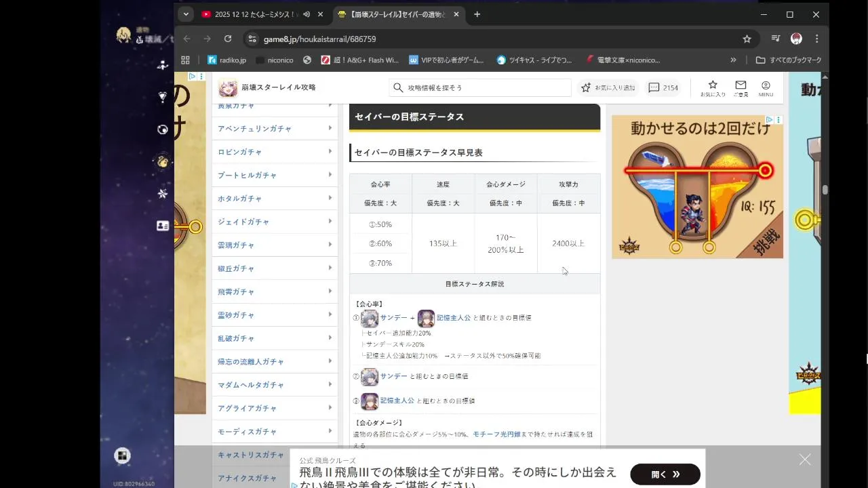The width and height of the screenshot is (868, 488).
Task: Open the 2154 comments bubble
Action: 663,87
